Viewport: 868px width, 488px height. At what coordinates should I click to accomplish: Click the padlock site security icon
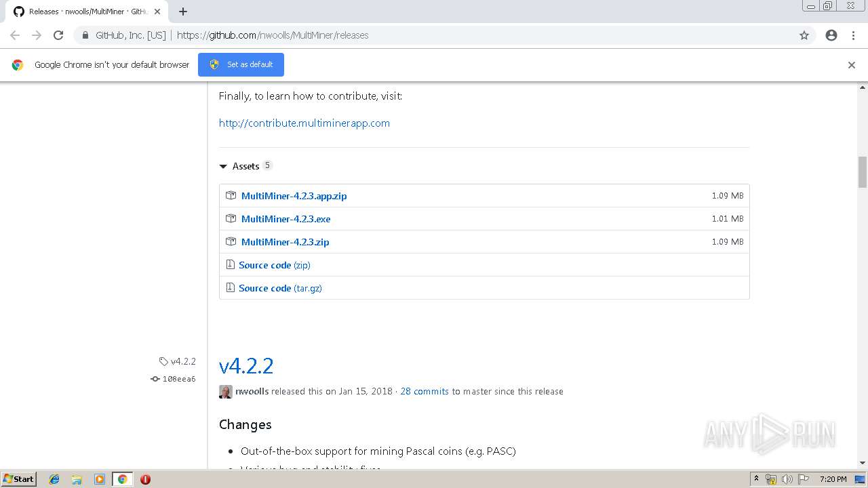(x=85, y=35)
